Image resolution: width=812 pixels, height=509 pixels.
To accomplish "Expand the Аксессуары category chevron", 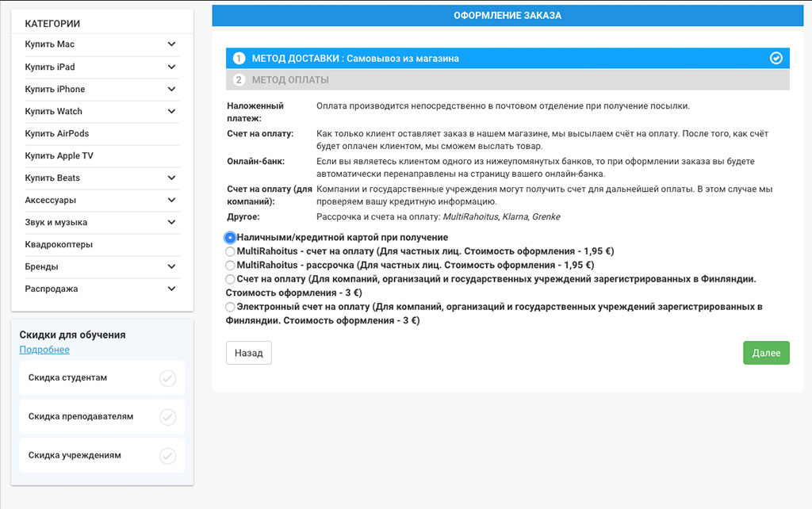I will click(171, 200).
